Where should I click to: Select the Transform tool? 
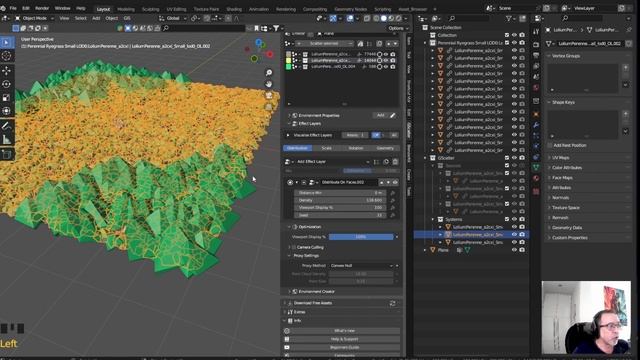tap(7, 111)
